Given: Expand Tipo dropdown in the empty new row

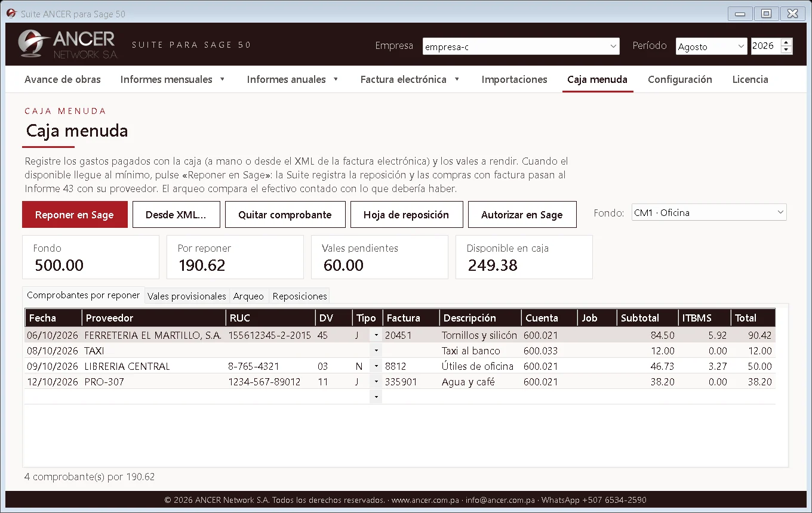Looking at the screenshot, I should tap(376, 397).
